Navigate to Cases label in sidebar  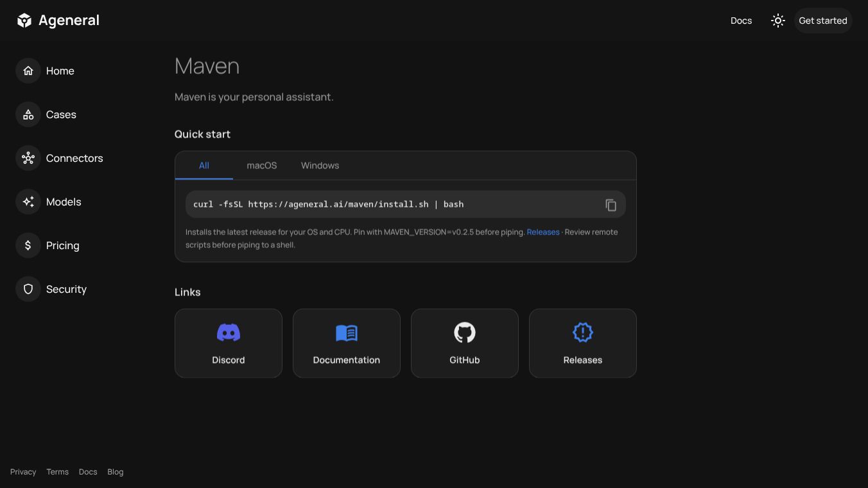61,114
